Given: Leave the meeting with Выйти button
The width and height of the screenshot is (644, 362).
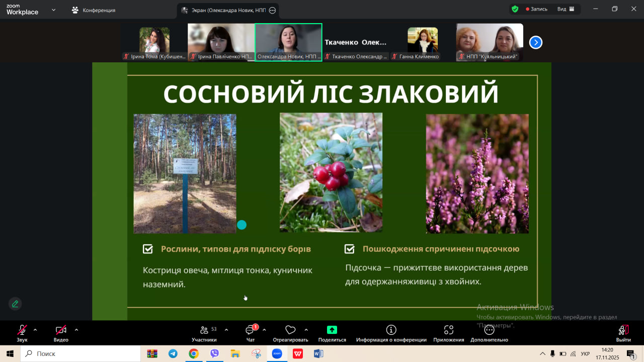Looking at the screenshot, I should pyautogui.click(x=623, y=333).
